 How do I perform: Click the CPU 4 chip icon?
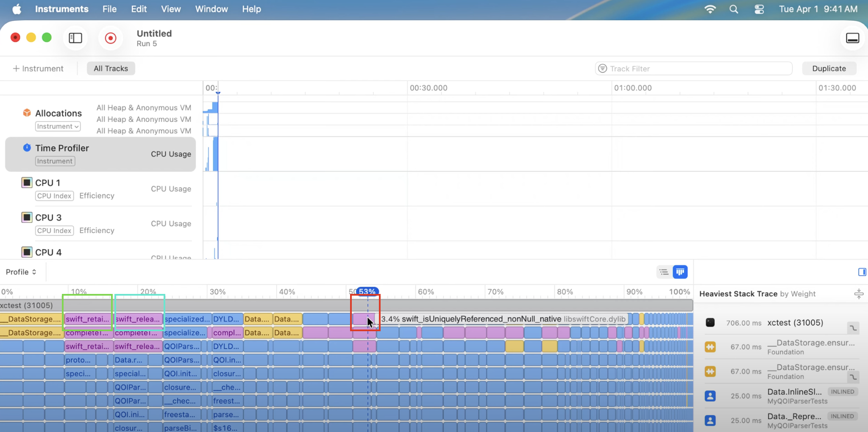27,252
